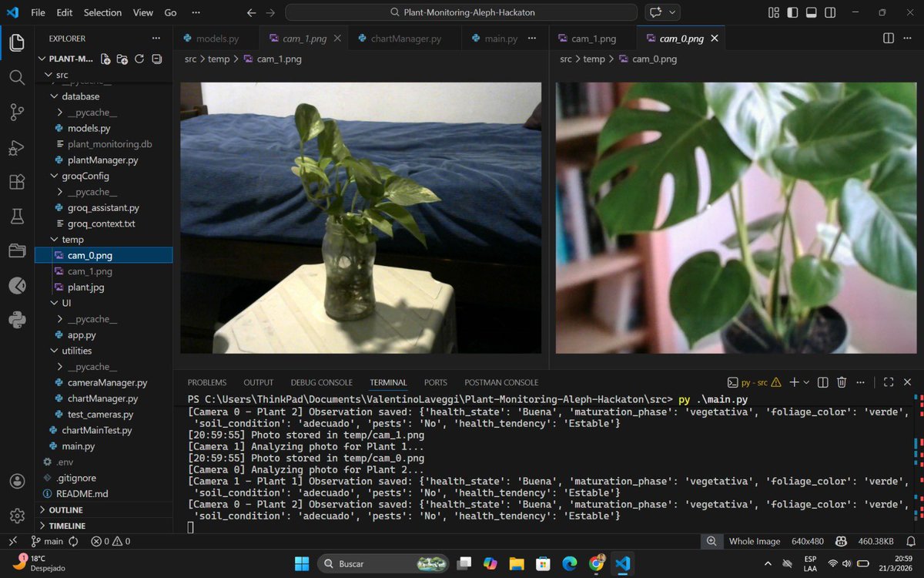Open the Testing flask view
924x578 pixels.
click(x=17, y=217)
